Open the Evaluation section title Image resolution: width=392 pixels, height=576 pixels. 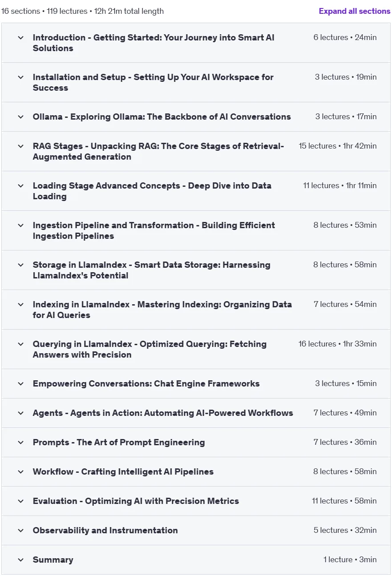tap(136, 501)
